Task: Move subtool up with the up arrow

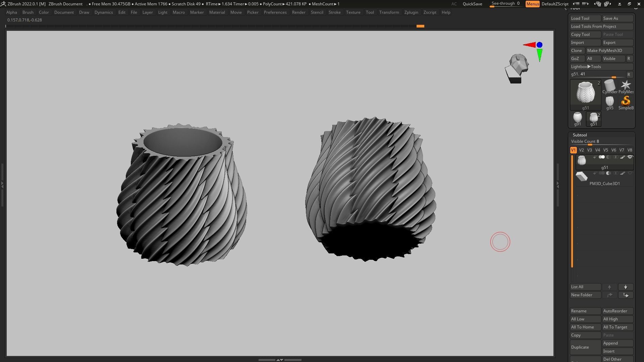Action: [x=609, y=287]
